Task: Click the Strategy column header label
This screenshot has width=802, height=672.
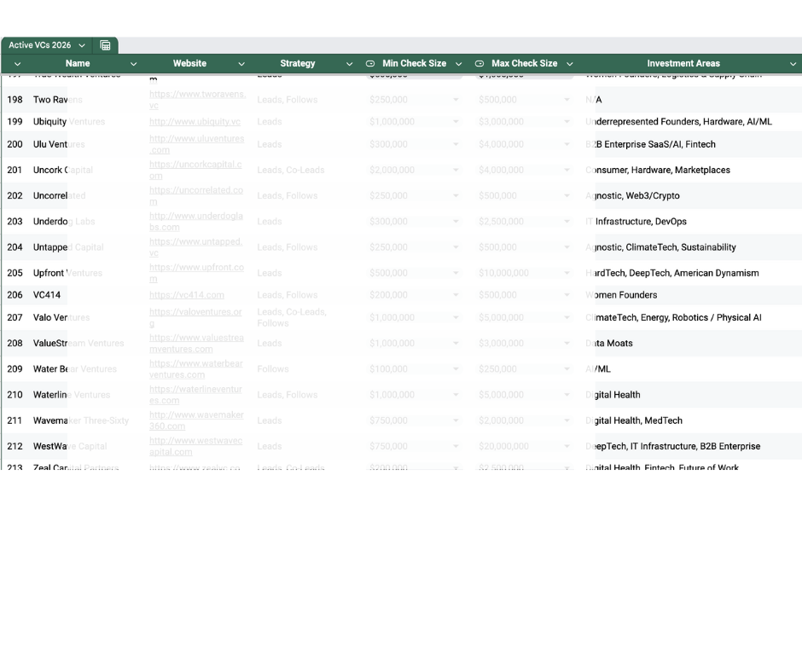Action: click(x=297, y=64)
